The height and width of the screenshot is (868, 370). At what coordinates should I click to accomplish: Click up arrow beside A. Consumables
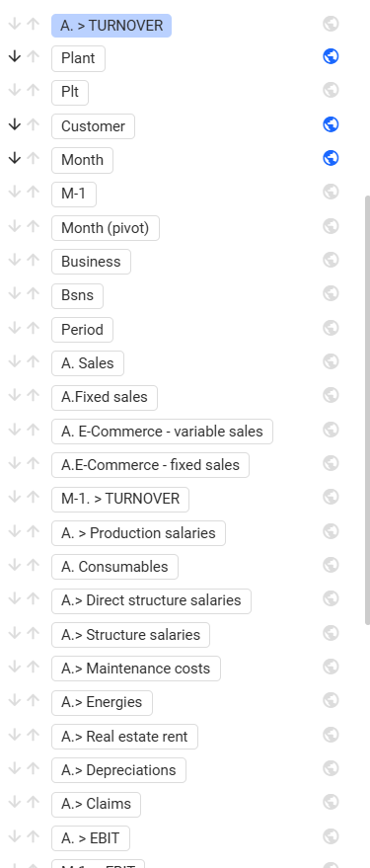34,565
